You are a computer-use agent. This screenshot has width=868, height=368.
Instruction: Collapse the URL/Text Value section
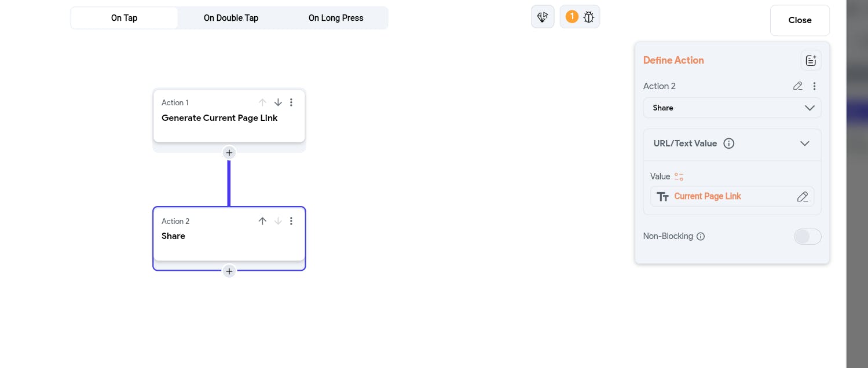804,143
